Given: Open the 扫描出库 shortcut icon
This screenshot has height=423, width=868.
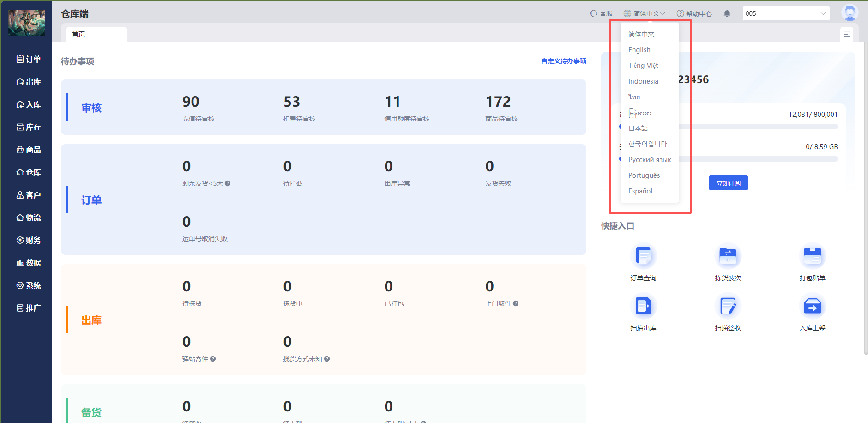Looking at the screenshot, I should pos(643,306).
